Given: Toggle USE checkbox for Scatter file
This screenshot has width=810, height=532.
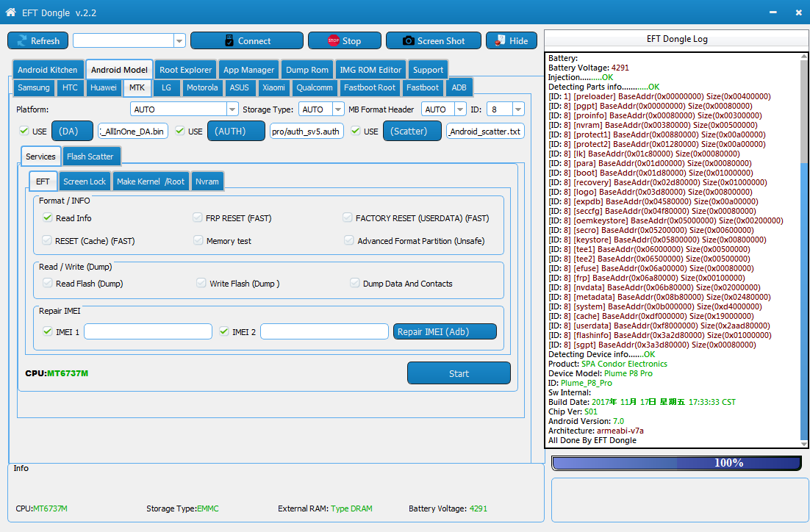Looking at the screenshot, I should (x=356, y=131).
